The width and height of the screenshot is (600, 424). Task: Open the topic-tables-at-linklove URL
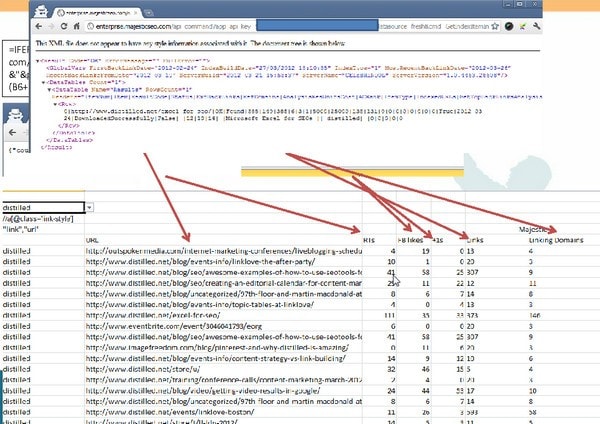(200, 305)
